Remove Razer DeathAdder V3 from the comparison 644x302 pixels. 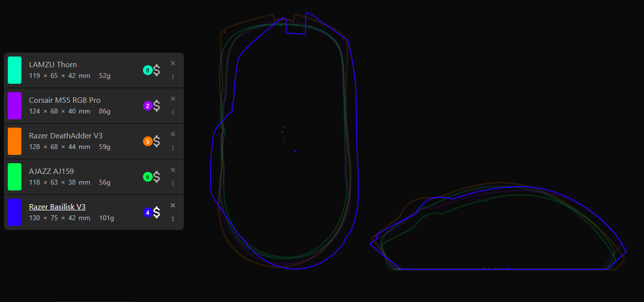click(173, 134)
